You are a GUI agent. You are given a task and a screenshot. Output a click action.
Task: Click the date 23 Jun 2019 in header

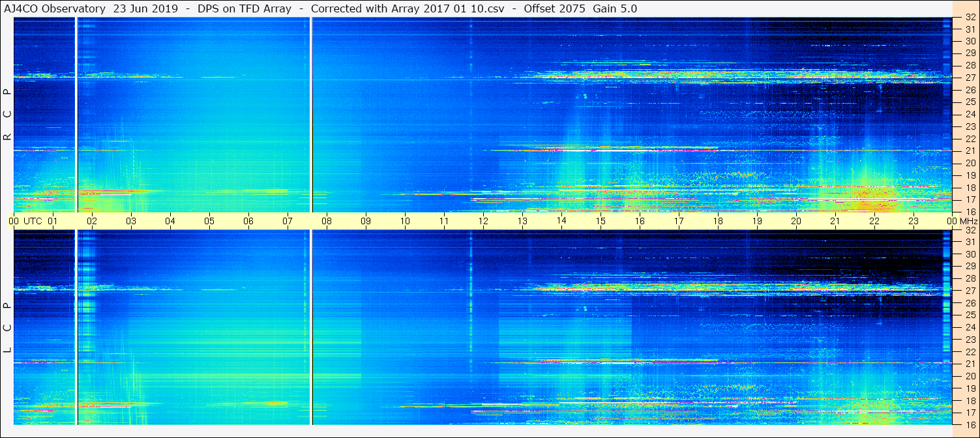[x=145, y=8]
